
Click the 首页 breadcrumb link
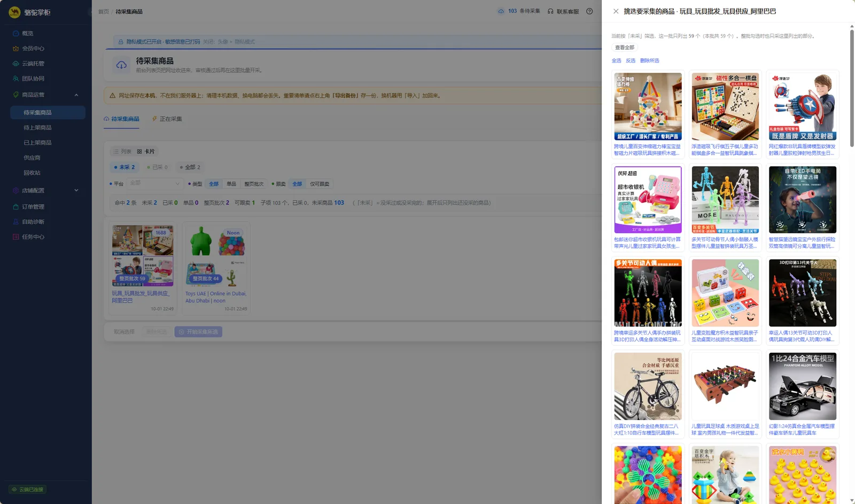(x=103, y=11)
